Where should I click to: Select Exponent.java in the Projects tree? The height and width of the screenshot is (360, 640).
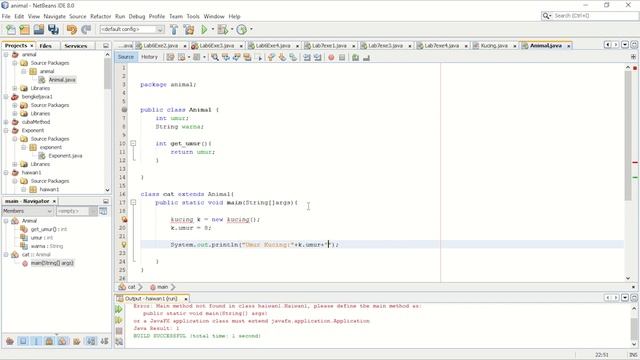[x=65, y=156]
